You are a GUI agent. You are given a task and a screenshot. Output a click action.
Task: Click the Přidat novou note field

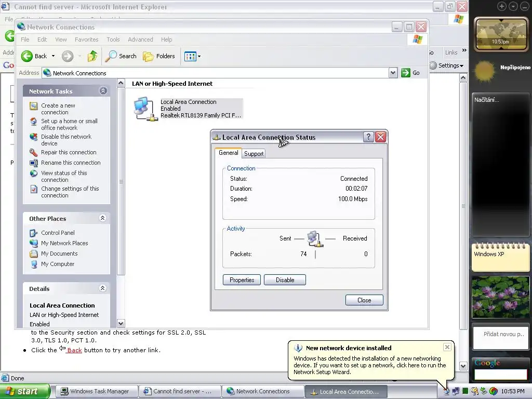(501, 337)
